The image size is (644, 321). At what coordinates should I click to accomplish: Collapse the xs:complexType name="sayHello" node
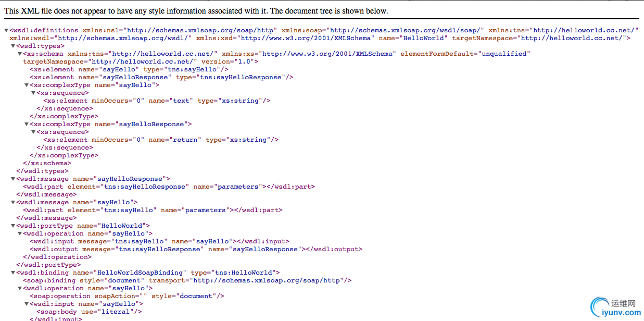pyautogui.click(x=27, y=85)
